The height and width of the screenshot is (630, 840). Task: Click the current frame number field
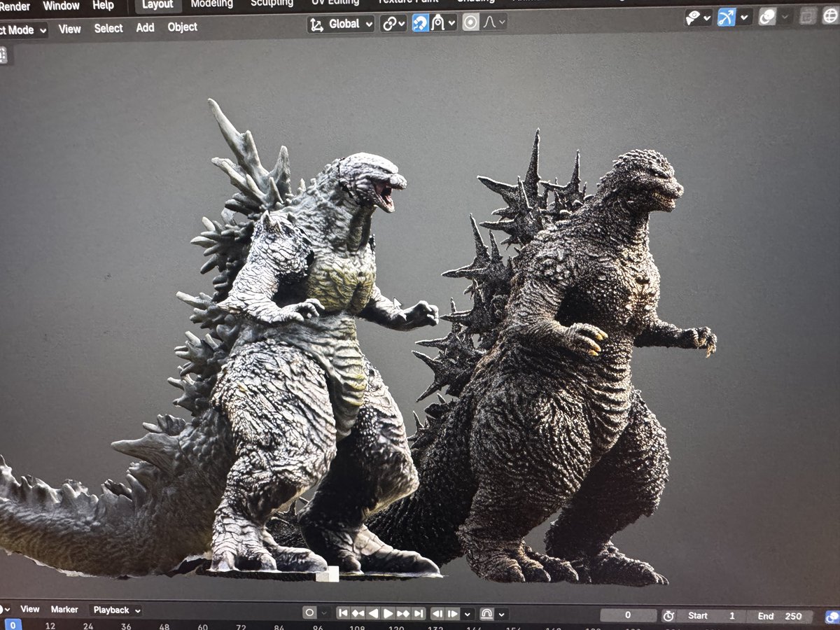(x=628, y=615)
